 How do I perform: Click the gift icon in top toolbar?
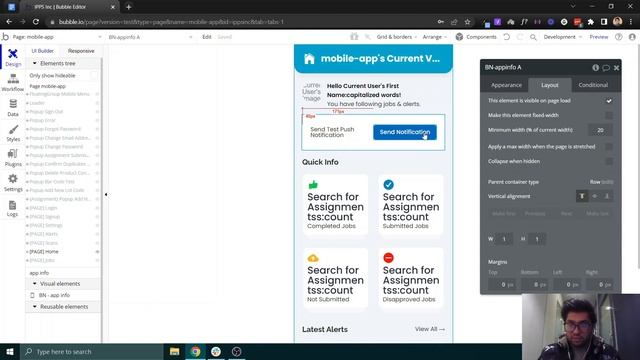pyautogui.click(x=354, y=37)
